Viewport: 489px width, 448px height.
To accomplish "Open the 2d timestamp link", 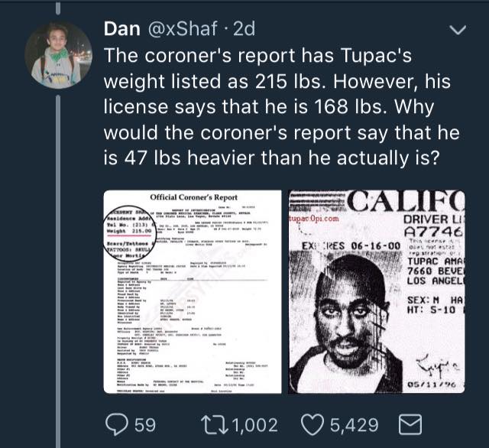I will click(x=244, y=29).
